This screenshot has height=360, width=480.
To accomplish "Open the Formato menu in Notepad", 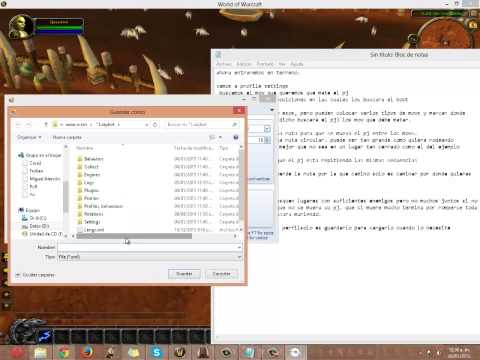I will pos(265,64).
